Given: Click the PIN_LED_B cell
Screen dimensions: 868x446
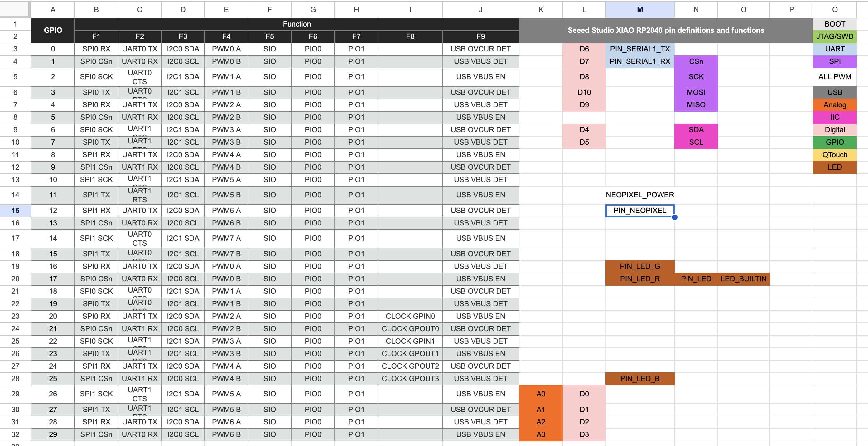Looking at the screenshot, I should pyautogui.click(x=639, y=379).
